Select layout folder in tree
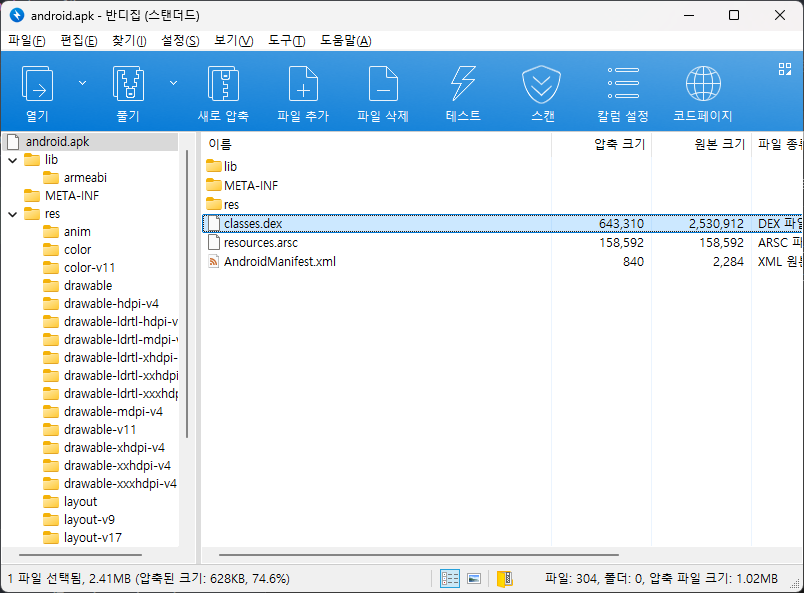 80,502
